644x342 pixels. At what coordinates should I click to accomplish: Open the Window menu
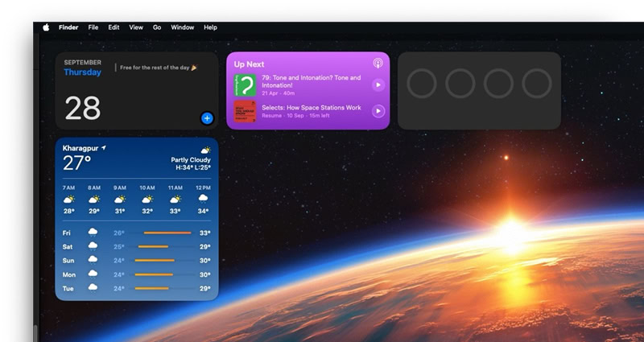[x=183, y=27]
